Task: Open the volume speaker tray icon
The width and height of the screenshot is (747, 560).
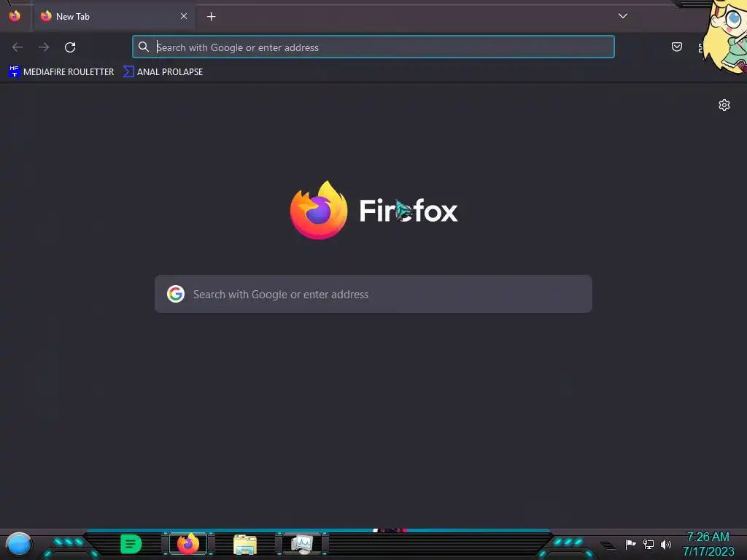Action: [666, 544]
